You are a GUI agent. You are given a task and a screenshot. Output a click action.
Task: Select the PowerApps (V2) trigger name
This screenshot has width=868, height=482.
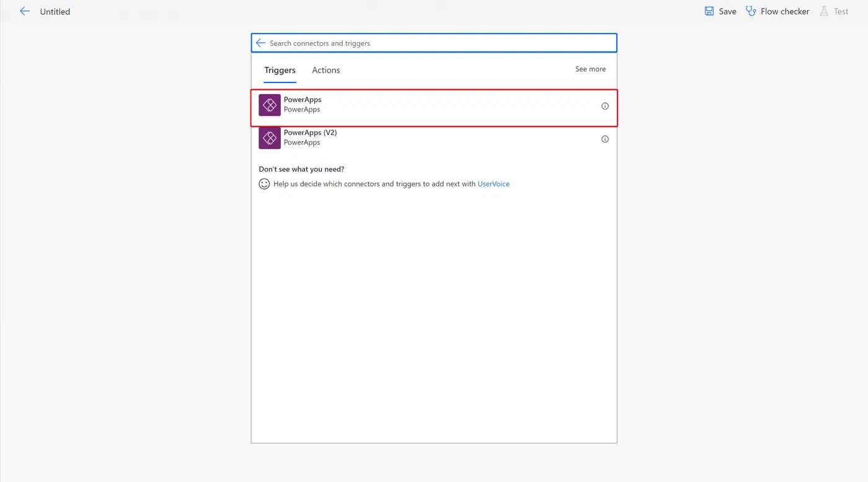(x=311, y=133)
